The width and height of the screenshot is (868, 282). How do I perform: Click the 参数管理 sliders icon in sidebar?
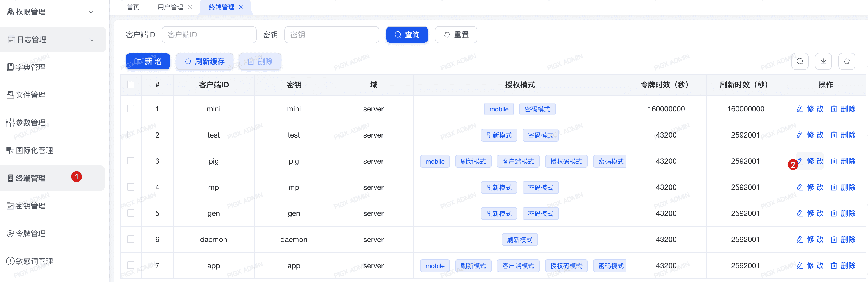coord(10,123)
